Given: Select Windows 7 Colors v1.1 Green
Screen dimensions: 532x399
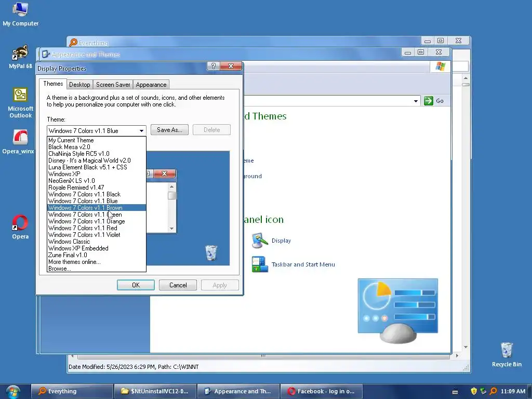Looking at the screenshot, I should [96, 215].
